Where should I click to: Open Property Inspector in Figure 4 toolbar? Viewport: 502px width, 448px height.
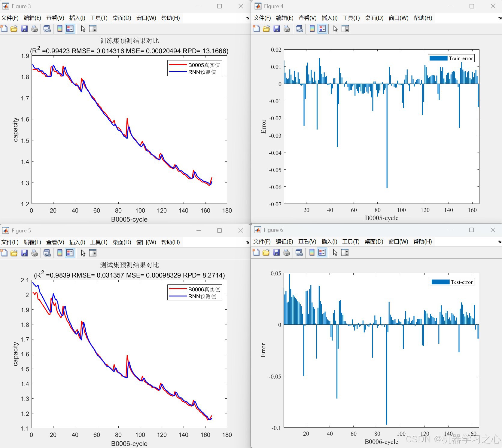tap(345, 29)
